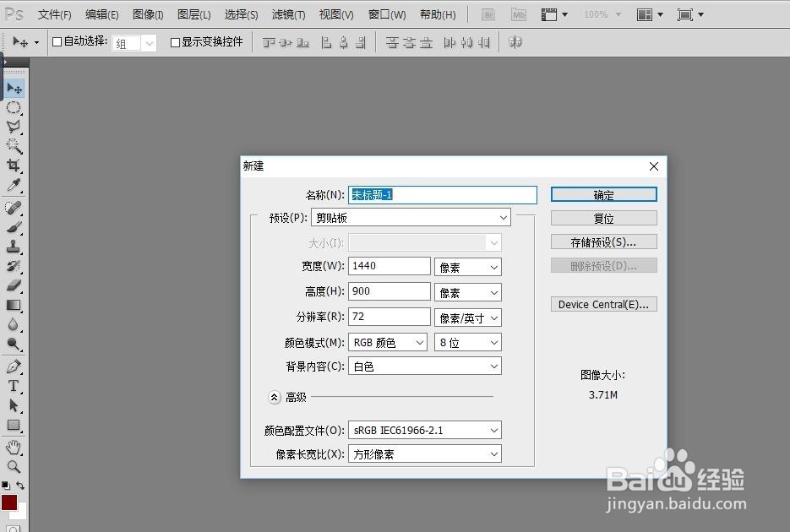Select the Crop tool
This screenshot has width=790, height=532.
click(14, 165)
